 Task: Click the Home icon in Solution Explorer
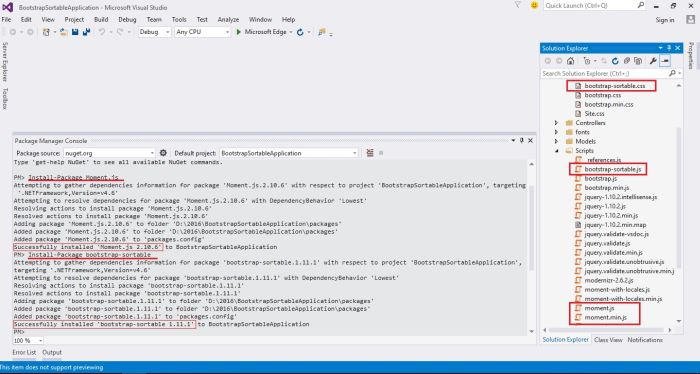tap(570, 61)
